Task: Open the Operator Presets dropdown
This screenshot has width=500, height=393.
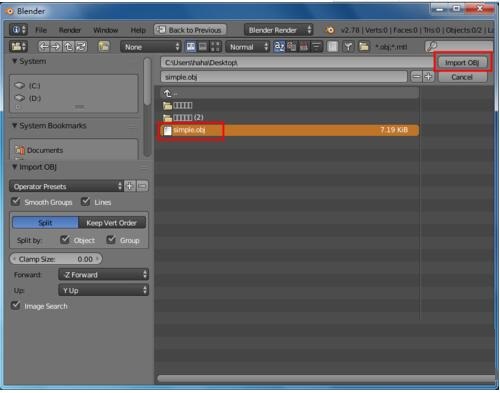Action: (x=66, y=186)
